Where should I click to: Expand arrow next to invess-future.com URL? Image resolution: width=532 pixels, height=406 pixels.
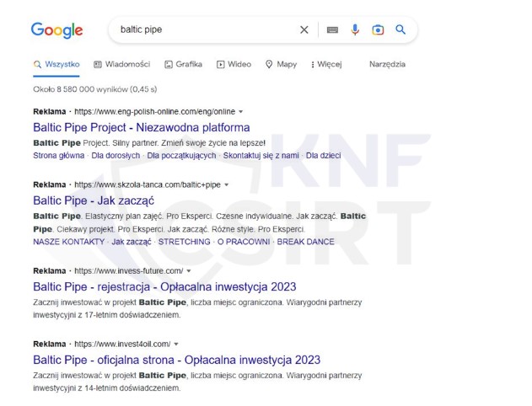188,271
